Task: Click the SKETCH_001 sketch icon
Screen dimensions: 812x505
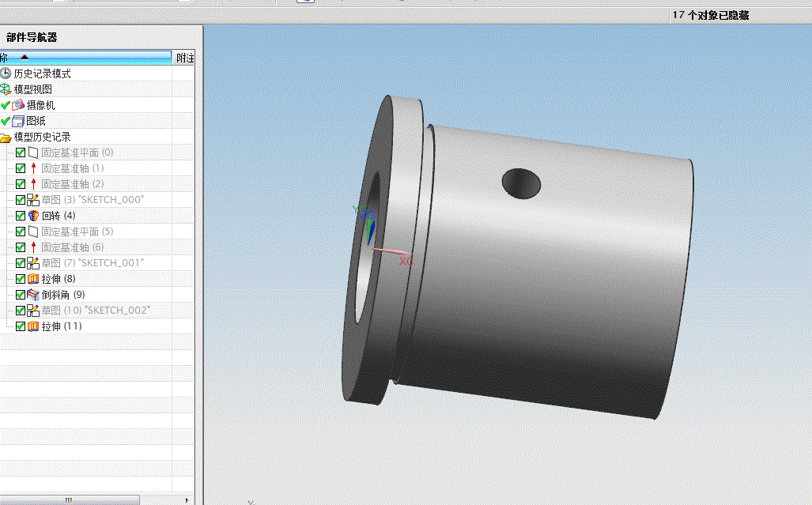Action: (x=33, y=263)
